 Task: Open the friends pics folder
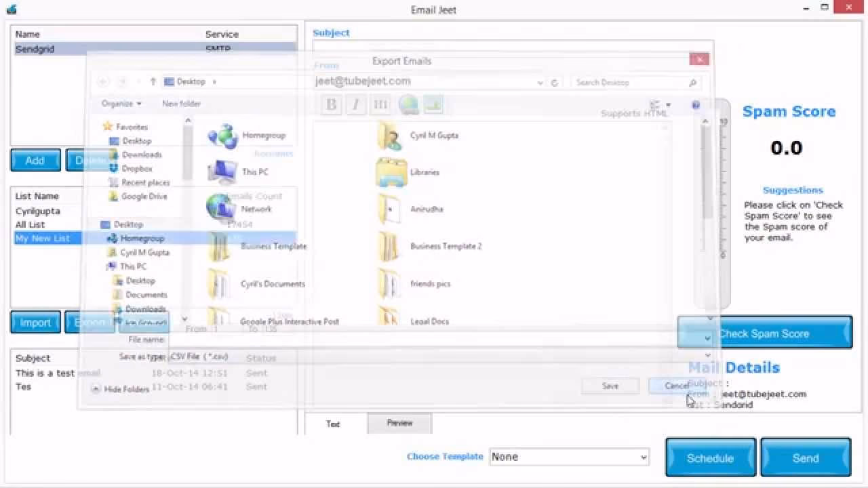pos(391,283)
